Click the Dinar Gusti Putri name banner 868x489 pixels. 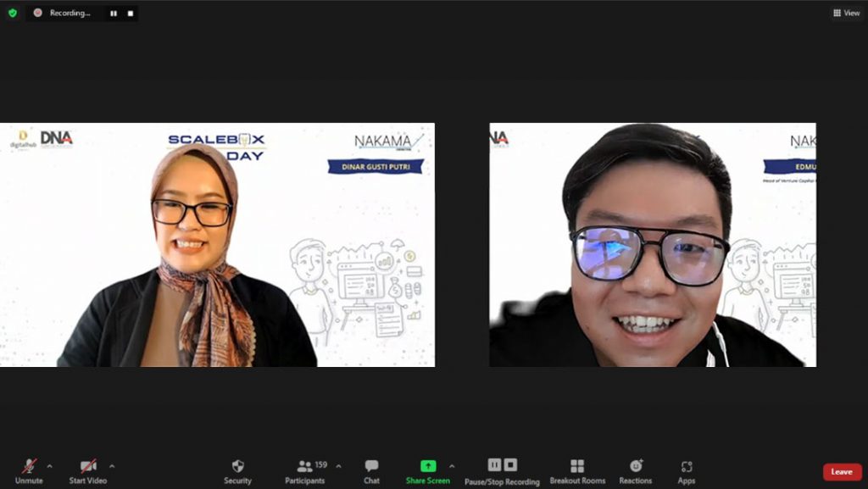click(376, 166)
